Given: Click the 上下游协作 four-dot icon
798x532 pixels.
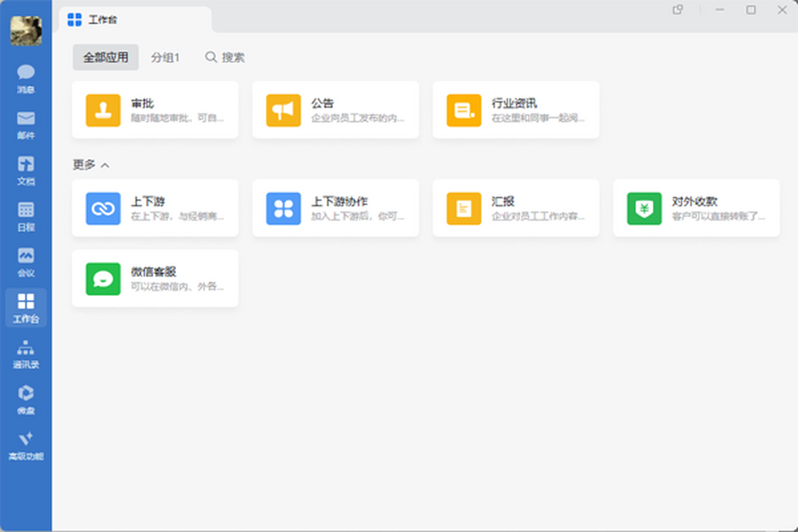Looking at the screenshot, I should 283,208.
